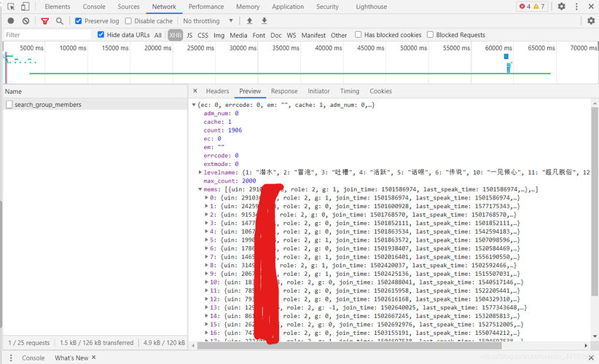
Task: Clear the network log
Action: coord(26,21)
